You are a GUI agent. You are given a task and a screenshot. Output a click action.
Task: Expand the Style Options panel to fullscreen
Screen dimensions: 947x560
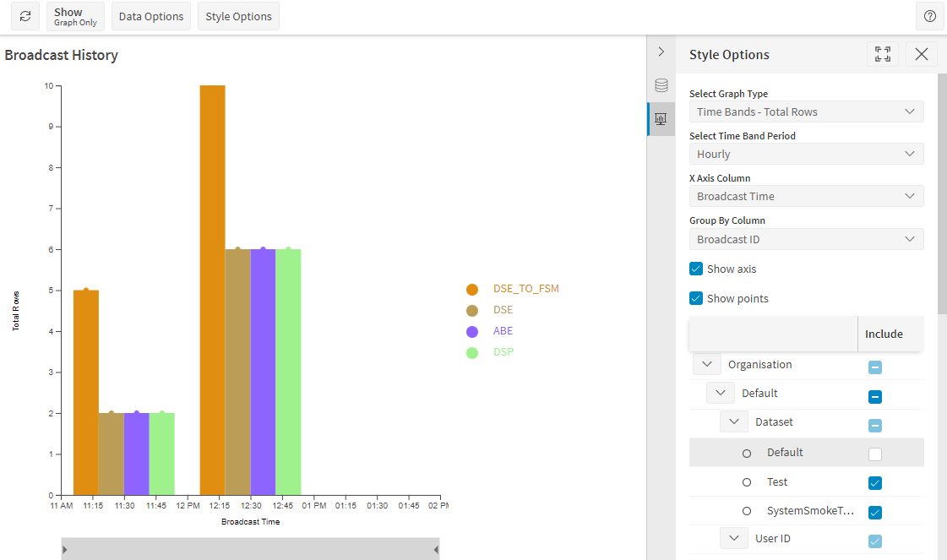coord(883,54)
